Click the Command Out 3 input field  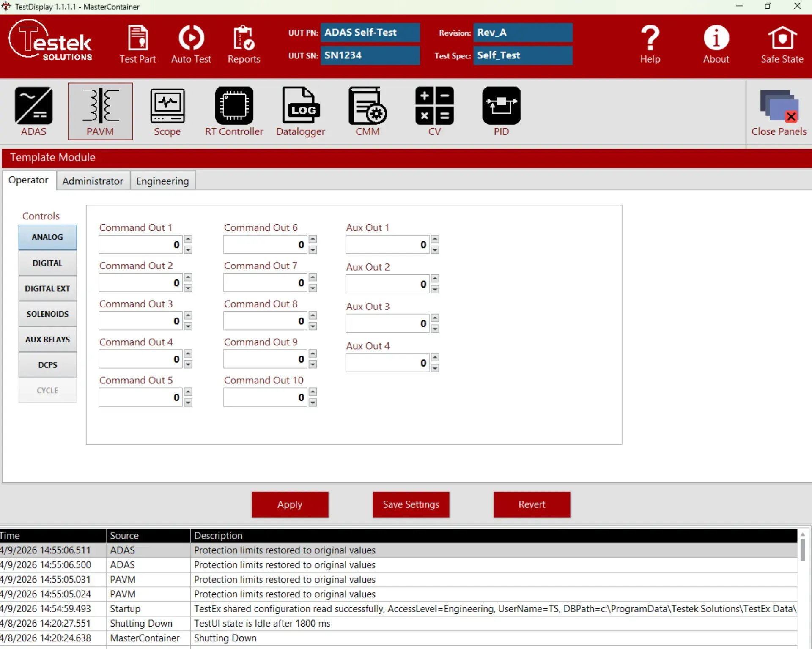140,321
